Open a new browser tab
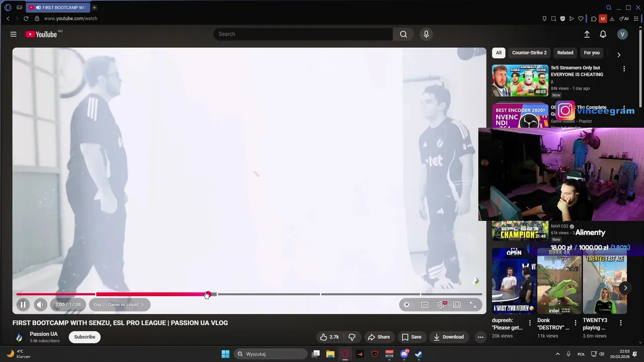644x362 pixels. (x=94, y=8)
